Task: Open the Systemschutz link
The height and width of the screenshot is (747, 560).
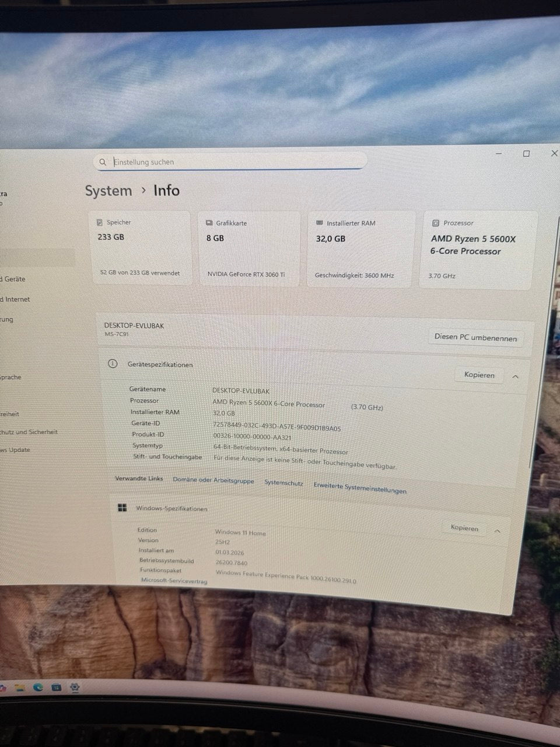Action: 283,483
